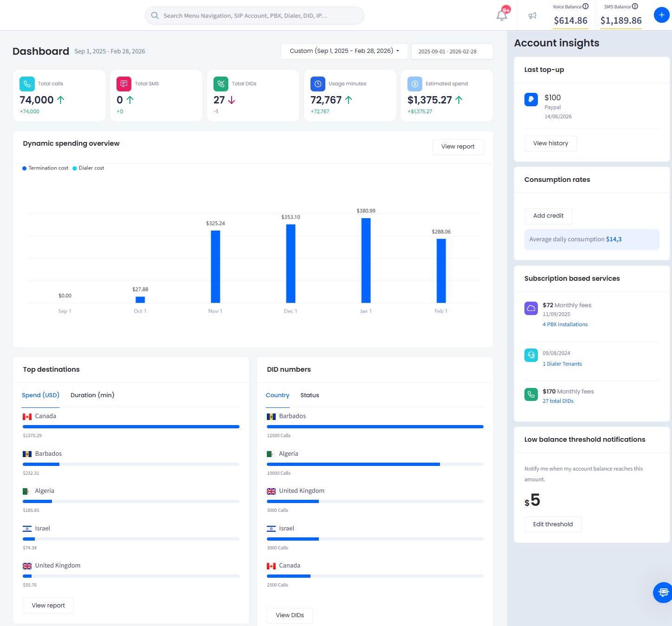Click the DIDs green phone subscription icon

click(x=531, y=394)
